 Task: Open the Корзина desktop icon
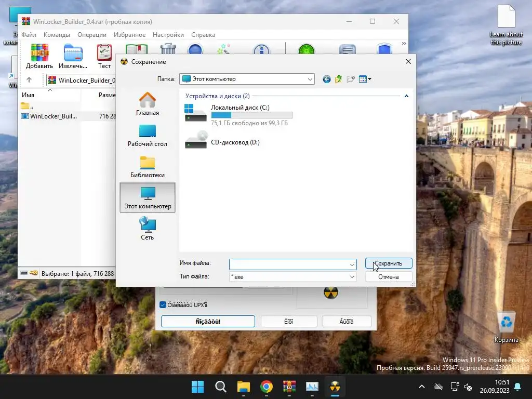click(x=506, y=327)
